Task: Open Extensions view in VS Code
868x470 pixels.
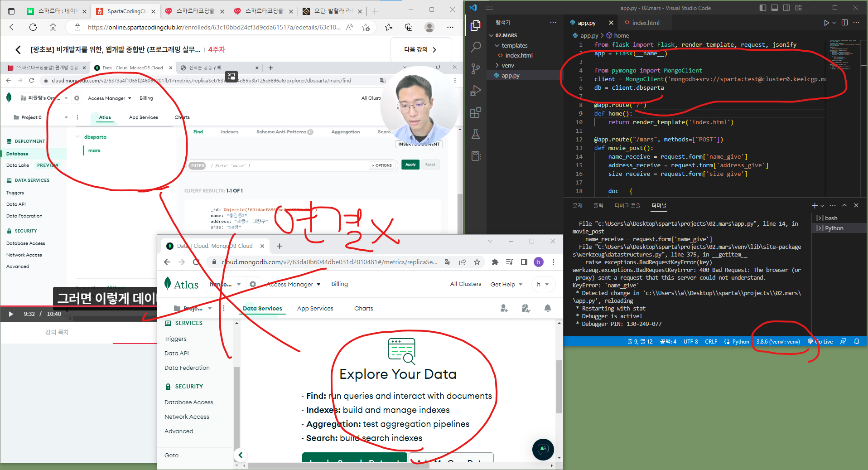Action: coord(476,112)
